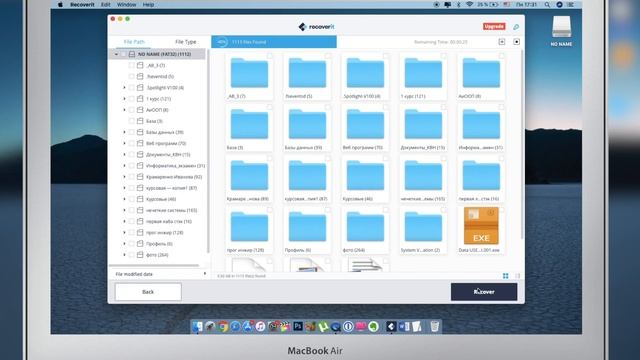Check the NO NAME (FAT32) root checkbox
This screenshot has height=360, width=640.
123,54
